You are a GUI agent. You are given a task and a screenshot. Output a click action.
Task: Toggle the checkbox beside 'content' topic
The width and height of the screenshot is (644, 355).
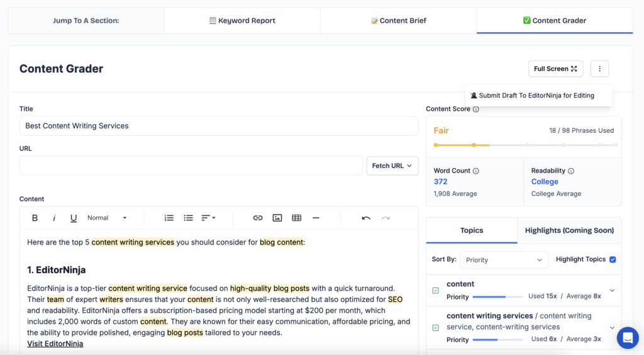point(436,291)
